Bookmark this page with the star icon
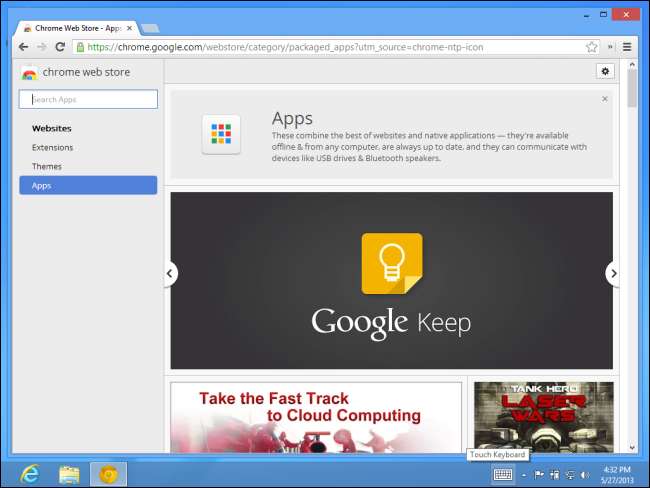The height and width of the screenshot is (488, 650). (x=592, y=46)
